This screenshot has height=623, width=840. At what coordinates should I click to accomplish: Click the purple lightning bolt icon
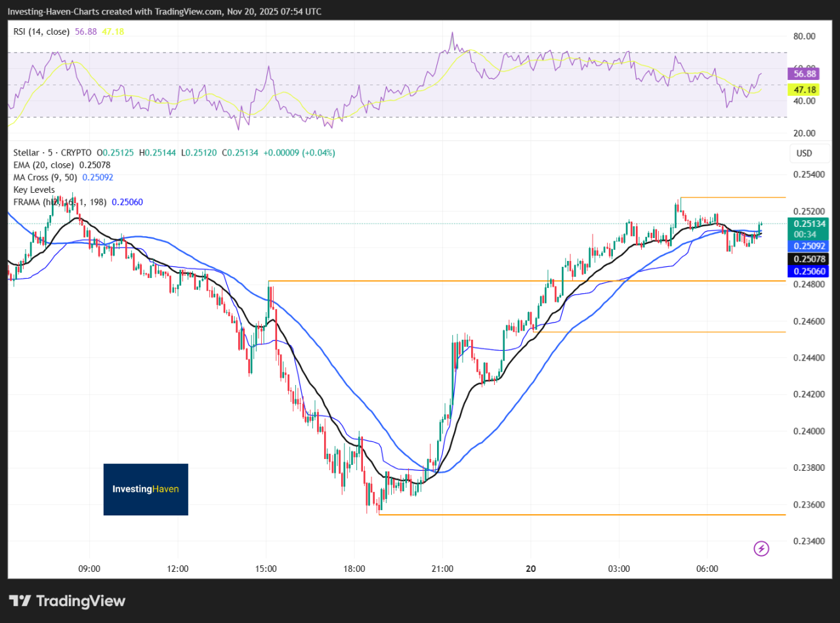tap(761, 548)
